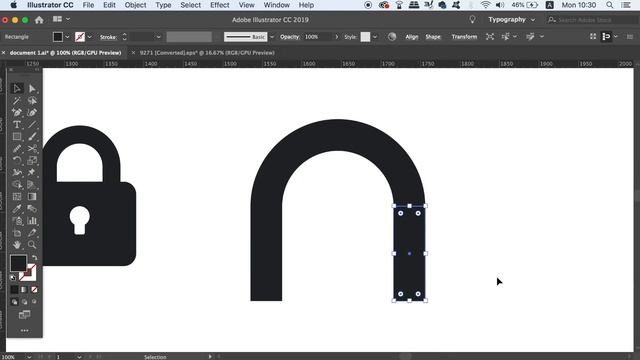Pick the Mesh tool

pos(17,197)
